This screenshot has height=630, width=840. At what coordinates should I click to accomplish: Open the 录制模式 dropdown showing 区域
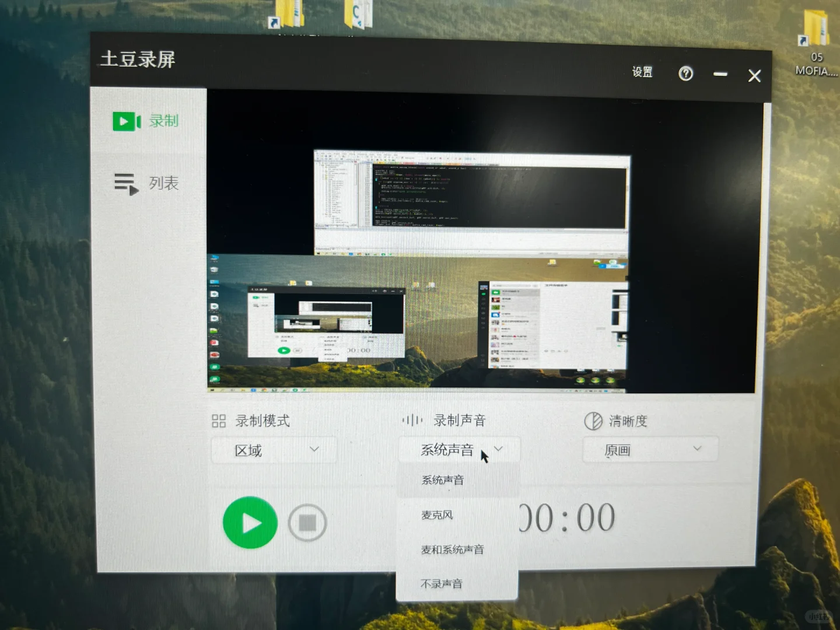[273, 449]
